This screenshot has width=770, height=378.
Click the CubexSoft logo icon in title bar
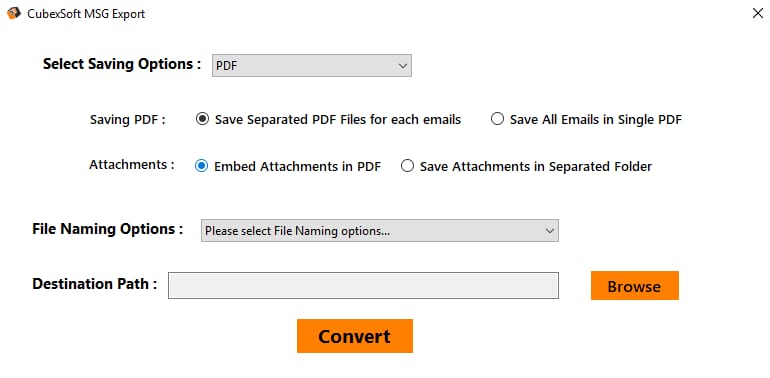point(14,13)
